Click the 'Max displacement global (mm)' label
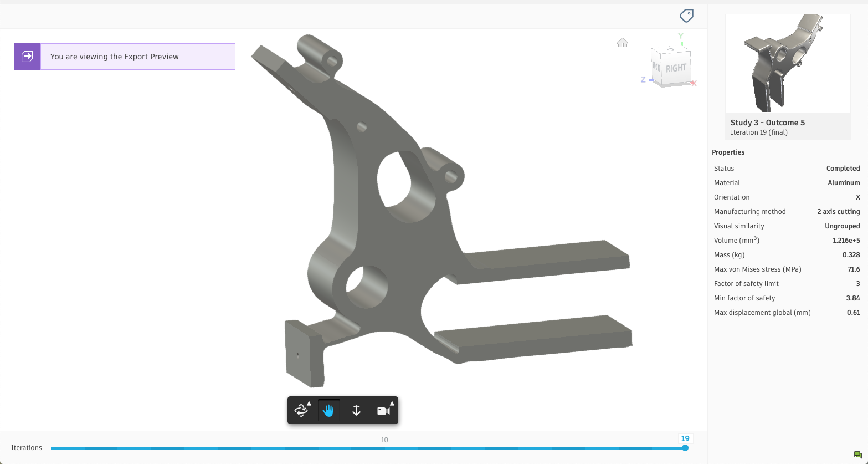Image resolution: width=868 pixels, height=464 pixels. click(762, 313)
